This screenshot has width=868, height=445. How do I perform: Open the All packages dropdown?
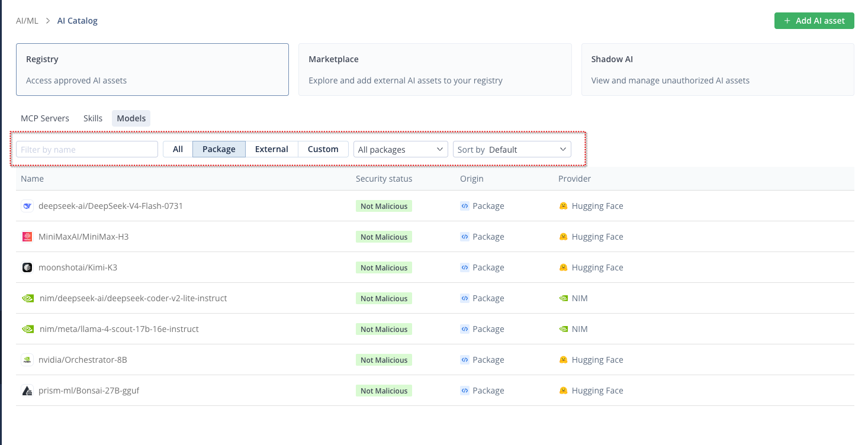tap(401, 149)
